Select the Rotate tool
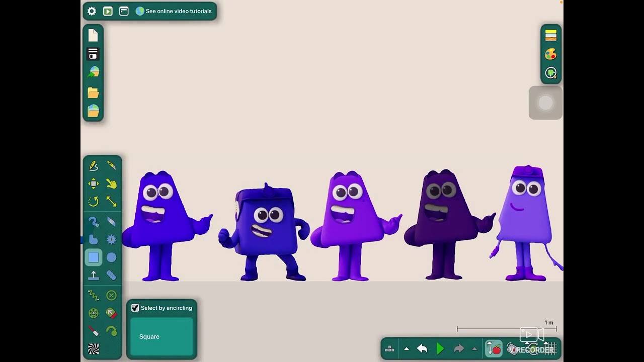 click(x=94, y=202)
